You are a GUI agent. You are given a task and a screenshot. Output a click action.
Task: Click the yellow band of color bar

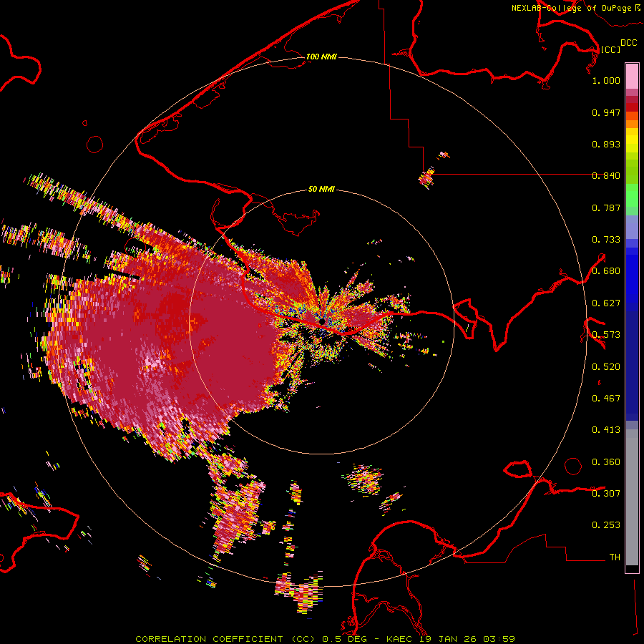pos(632,142)
